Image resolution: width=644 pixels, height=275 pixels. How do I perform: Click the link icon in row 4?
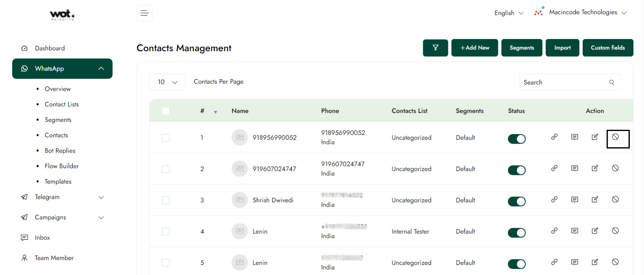554,231
